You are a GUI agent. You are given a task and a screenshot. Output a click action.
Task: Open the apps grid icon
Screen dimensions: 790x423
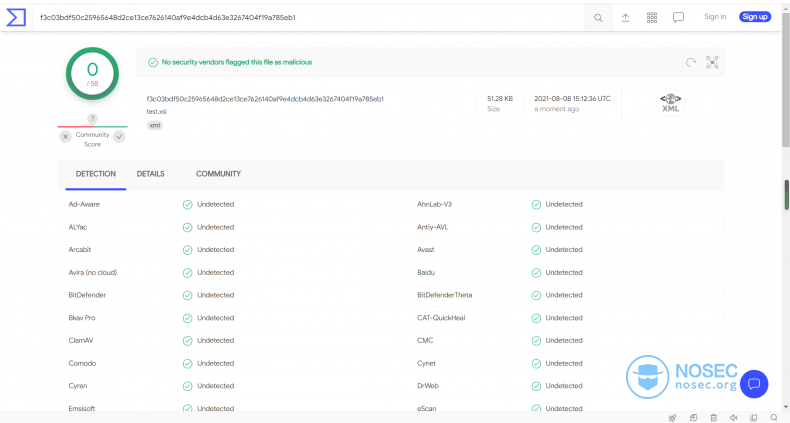point(652,18)
